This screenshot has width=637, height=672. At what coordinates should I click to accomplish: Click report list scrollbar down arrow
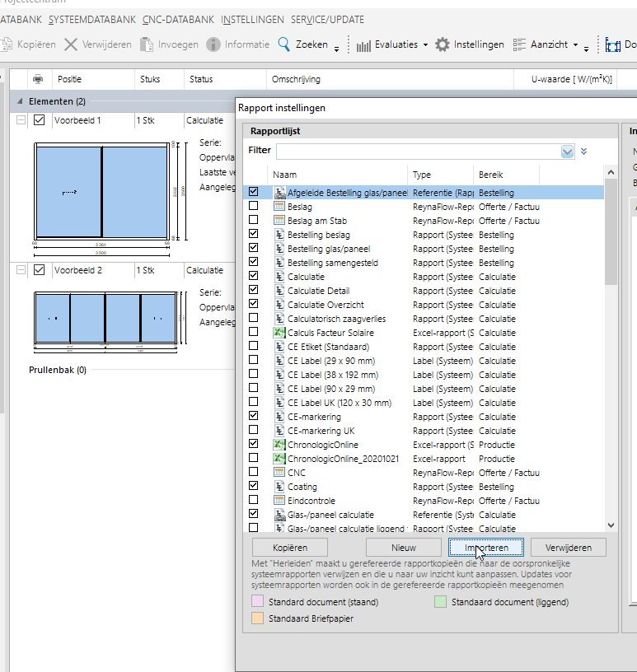coord(611,525)
